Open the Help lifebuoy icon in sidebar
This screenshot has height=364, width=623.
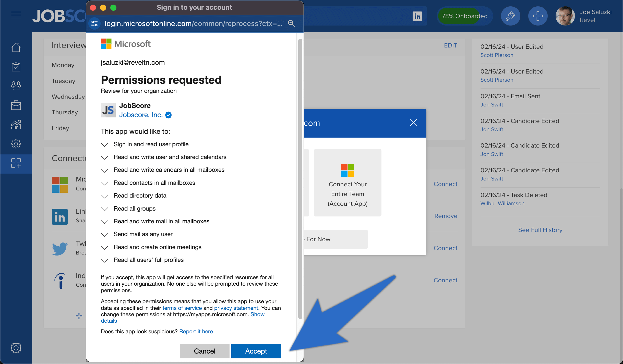[x=16, y=348]
